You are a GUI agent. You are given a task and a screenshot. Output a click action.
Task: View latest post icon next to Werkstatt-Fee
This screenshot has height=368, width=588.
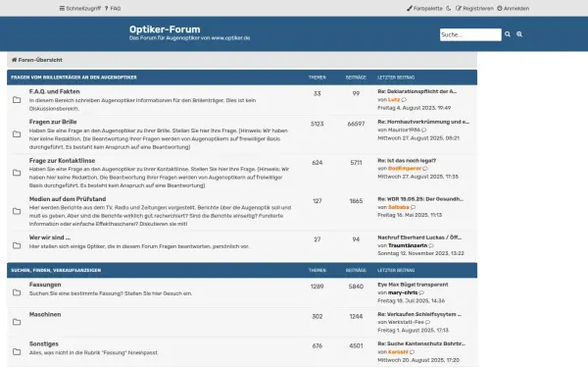[x=428, y=322]
